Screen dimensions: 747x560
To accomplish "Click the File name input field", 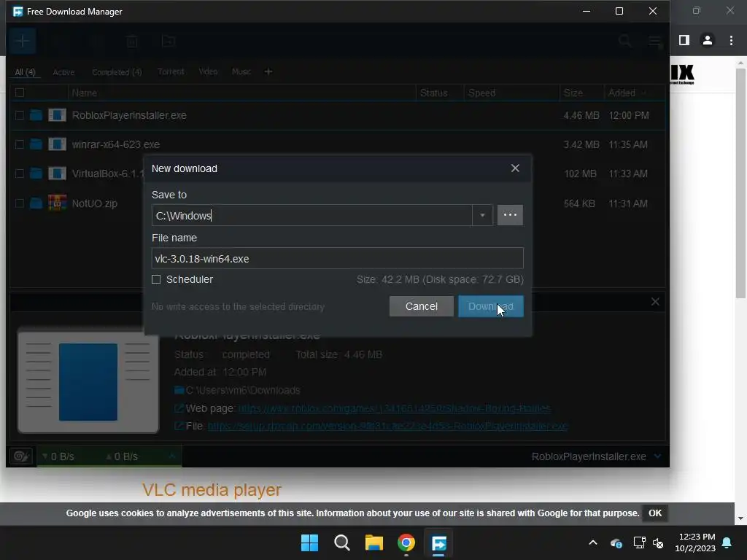I will (337, 258).
